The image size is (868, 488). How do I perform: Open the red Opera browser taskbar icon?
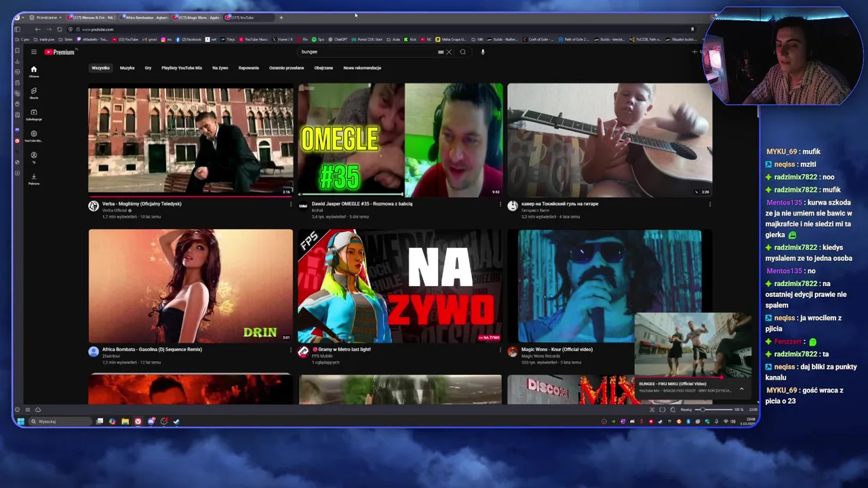(138, 422)
